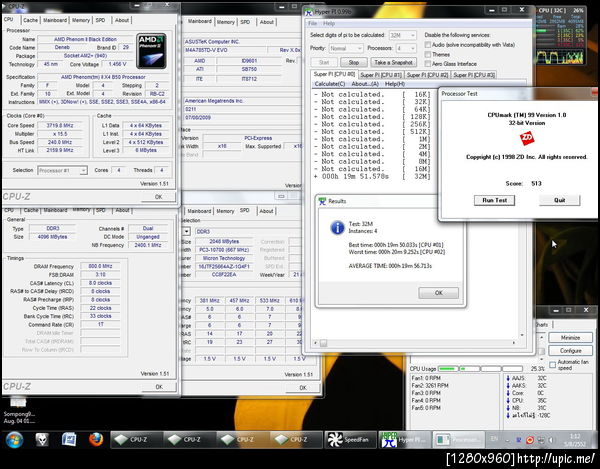This screenshot has width=600, height=469.
Task: Open the Super PI [CPU #3] tab
Action: pos(474,75)
